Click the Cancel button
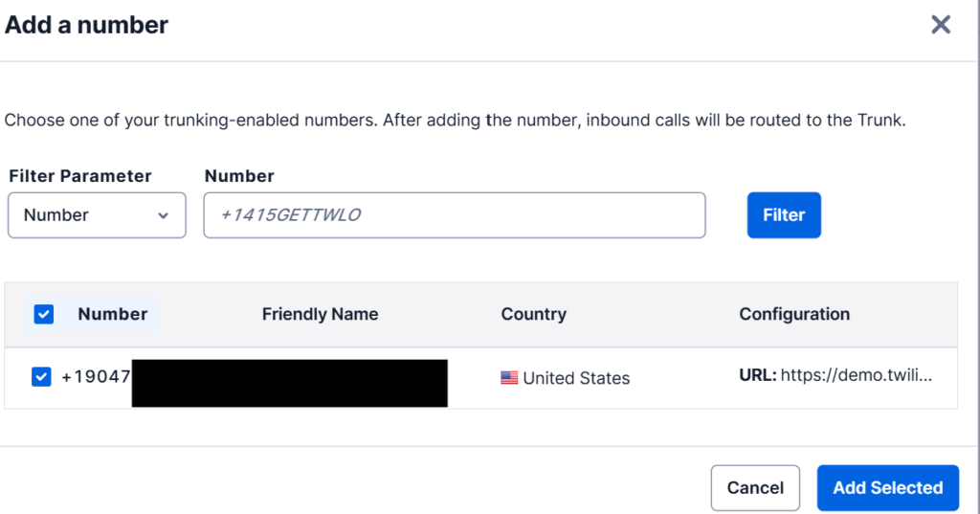The height and width of the screenshot is (514, 980). point(755,488)
